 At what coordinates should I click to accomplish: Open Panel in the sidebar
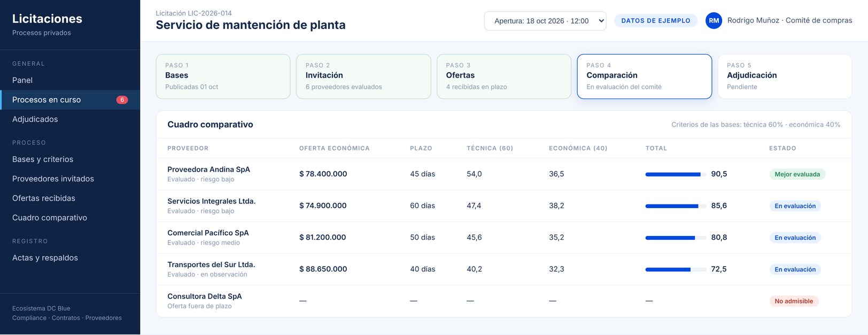pyautogui.click(x=70, y=80)
